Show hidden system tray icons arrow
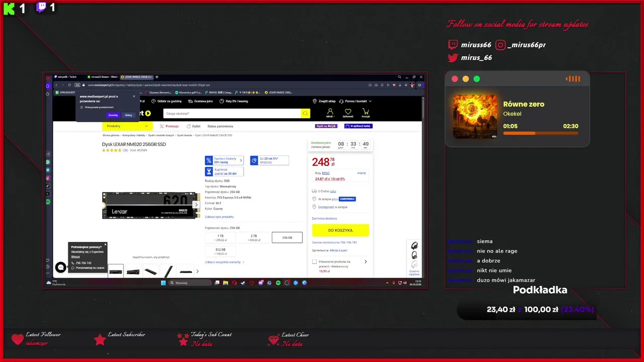Screen dimensions: 644x362 coord(387,283)
